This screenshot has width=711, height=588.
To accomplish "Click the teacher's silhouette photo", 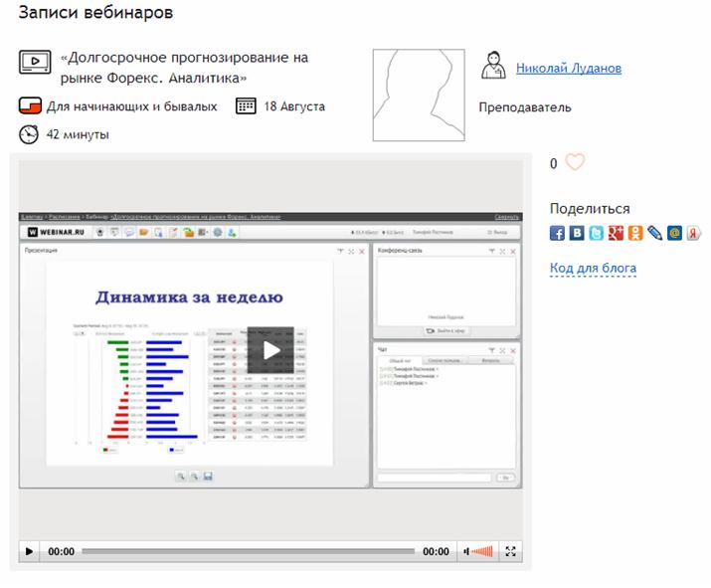I will point(419,96).
